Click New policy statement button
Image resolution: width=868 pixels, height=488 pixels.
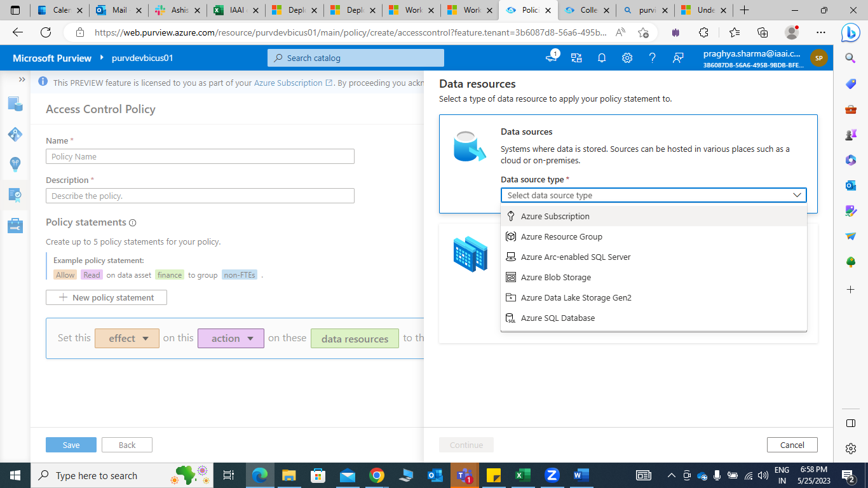click(106, 297)
